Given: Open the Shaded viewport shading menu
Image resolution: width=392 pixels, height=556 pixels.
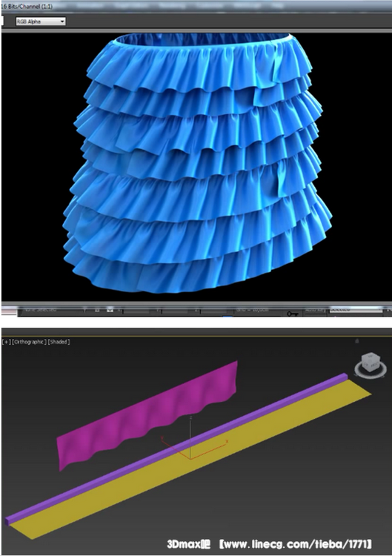Looking at the screenshot, I should coord(59,342).
